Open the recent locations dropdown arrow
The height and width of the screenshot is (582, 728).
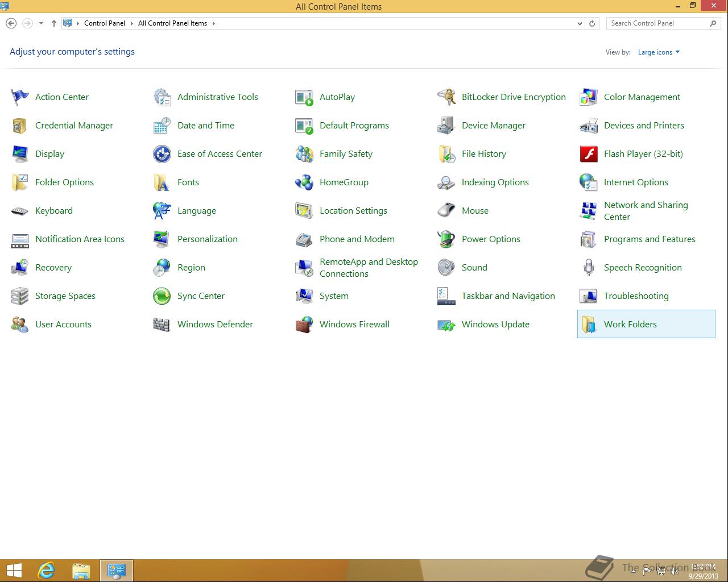point(41,23)
